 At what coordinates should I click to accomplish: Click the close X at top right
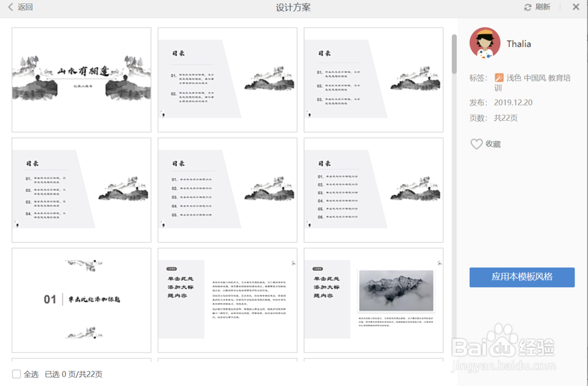coord(576,7)
